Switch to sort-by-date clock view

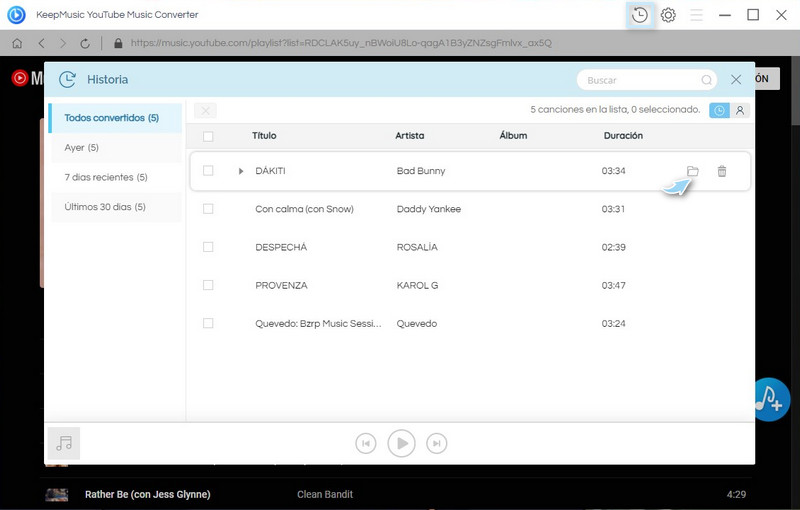719,110
